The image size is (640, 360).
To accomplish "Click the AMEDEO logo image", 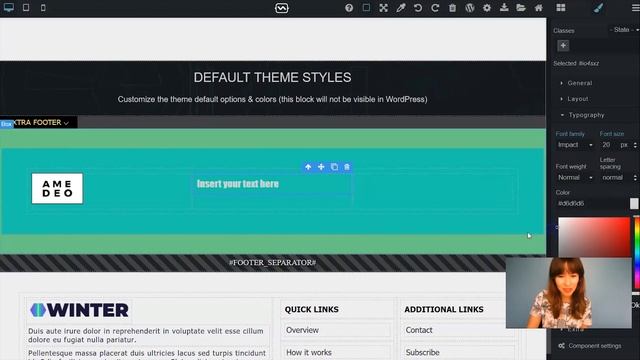I will pos(57,189).
